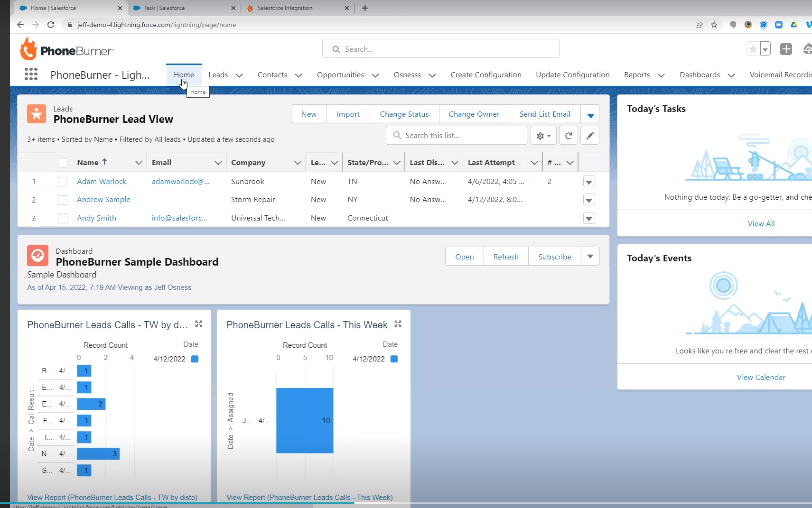812x508 pixels.
Task: Open Update Configuration tab
Action: (x=572, y=75)
